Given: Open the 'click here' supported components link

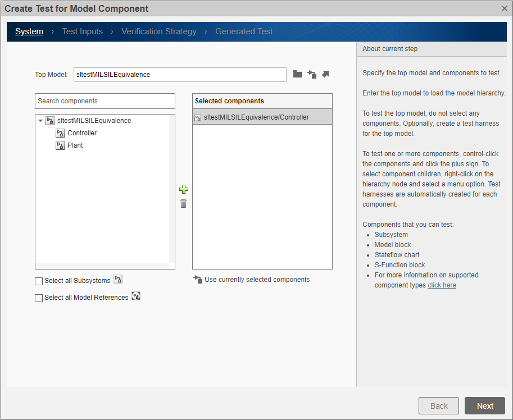Looking at the screenshot, I should [x=442, y=285].
